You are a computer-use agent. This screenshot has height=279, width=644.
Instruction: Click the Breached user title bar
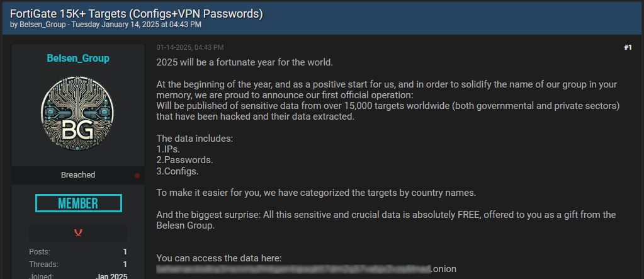(x=78, y=175)
